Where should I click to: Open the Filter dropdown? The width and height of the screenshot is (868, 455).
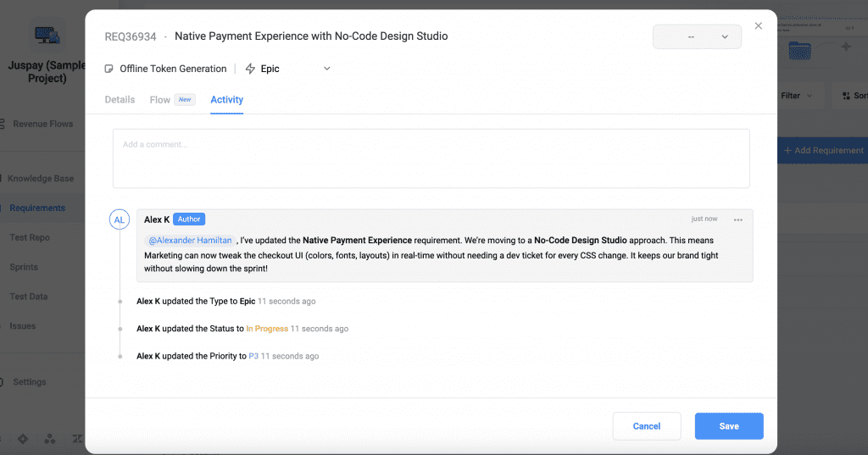(x=797, y=96)
